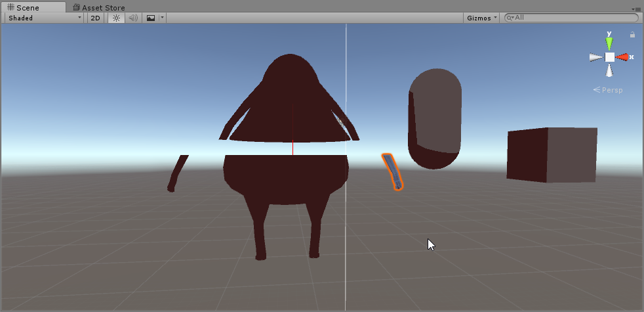Align view to green Y axis cone

tap(609, 43)
